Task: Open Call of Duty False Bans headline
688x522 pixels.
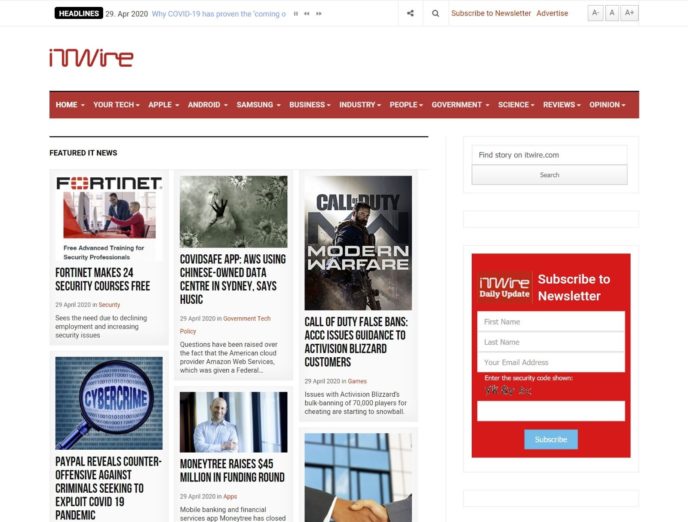Action: click(x=356, y=342)
